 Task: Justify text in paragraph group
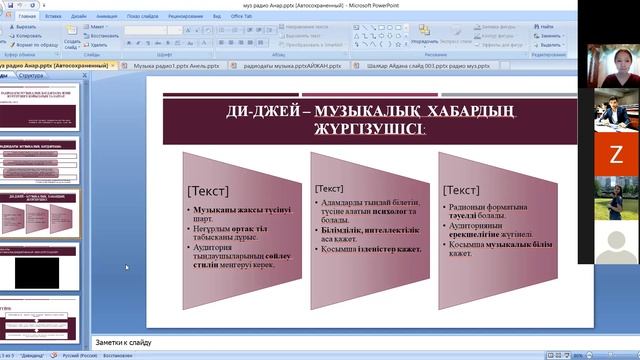[x=250, y=43]
